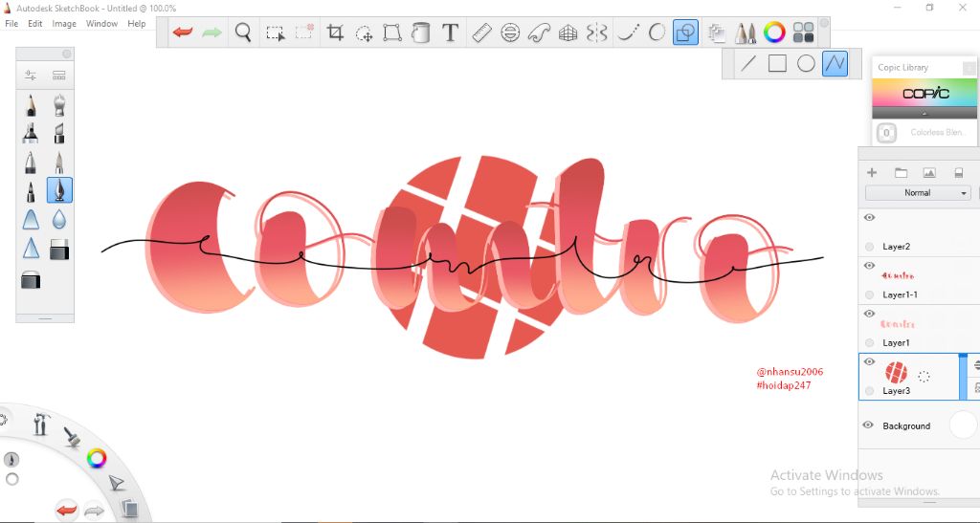Collapse the Copic Library color strip arrow
The image size is (980, 523).
coord(924,114)
